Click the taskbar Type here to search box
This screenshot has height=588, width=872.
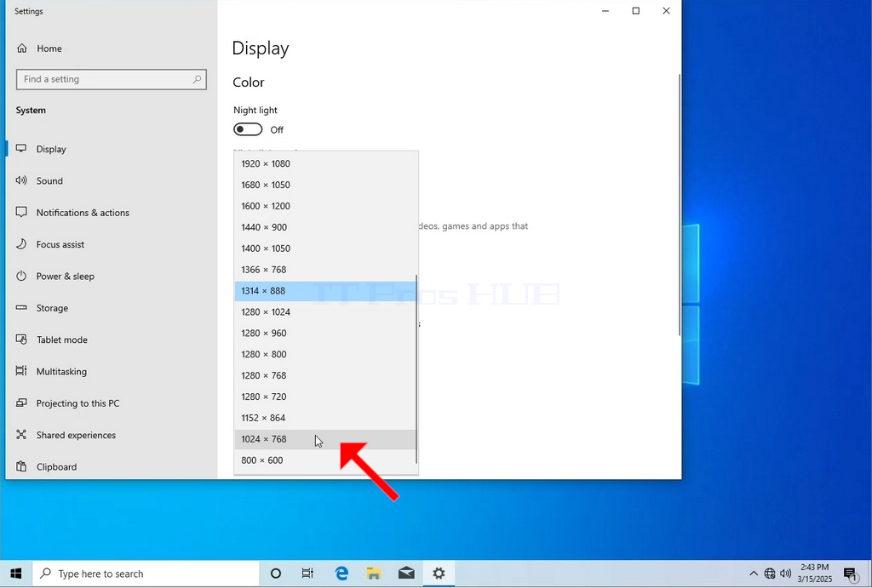click(x=146, y=574)
